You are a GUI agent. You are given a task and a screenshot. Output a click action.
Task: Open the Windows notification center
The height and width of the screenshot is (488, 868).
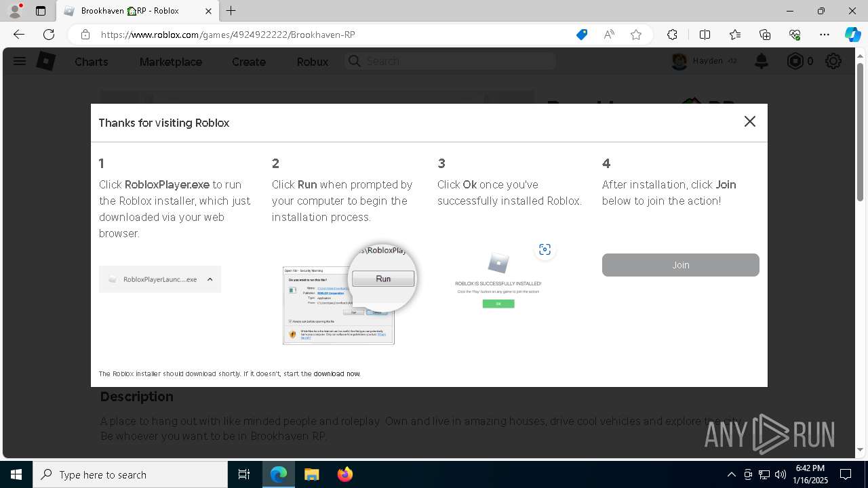click(846, 474)
